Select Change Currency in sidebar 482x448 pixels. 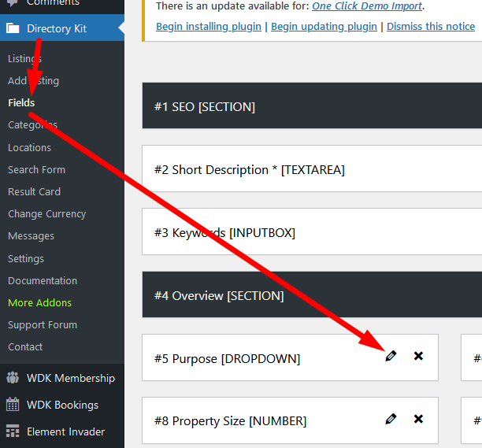47,214
